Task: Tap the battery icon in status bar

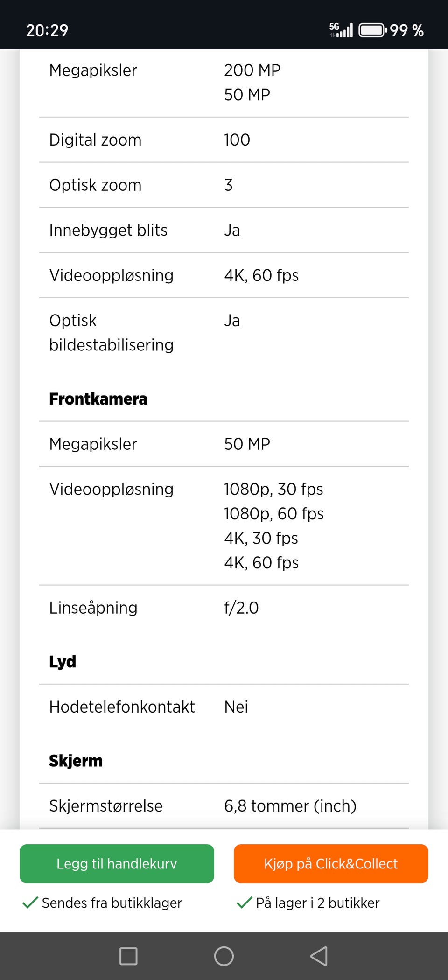Action: click(372, 30)
